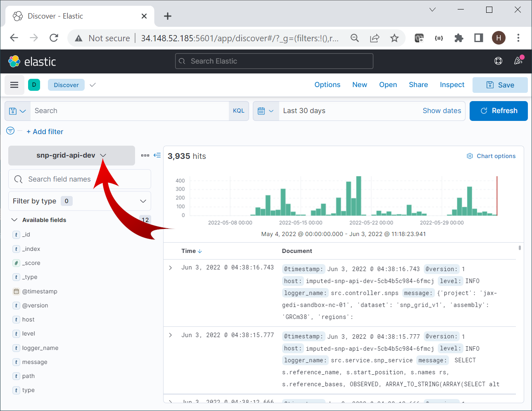Collapse the Available fields section

point(14,220)
